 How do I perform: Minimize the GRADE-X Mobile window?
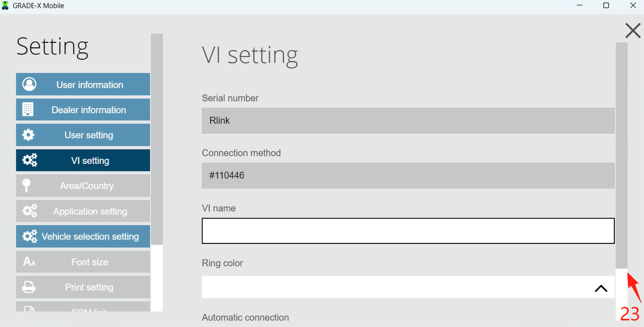pos(580,5)
